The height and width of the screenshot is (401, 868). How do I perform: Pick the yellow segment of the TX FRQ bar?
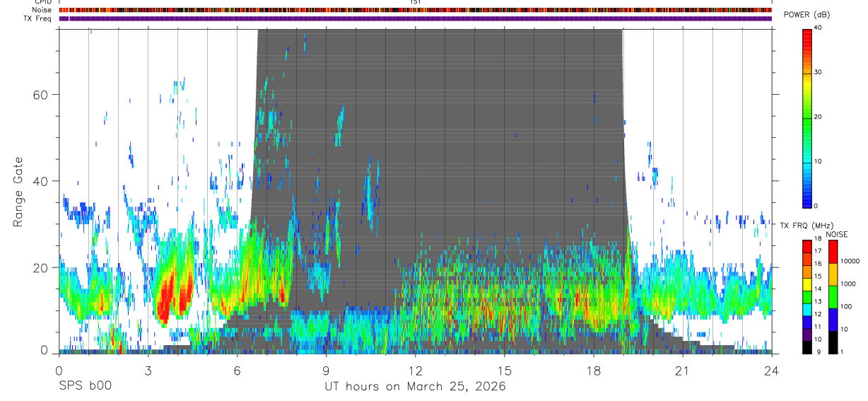[807, 284]
